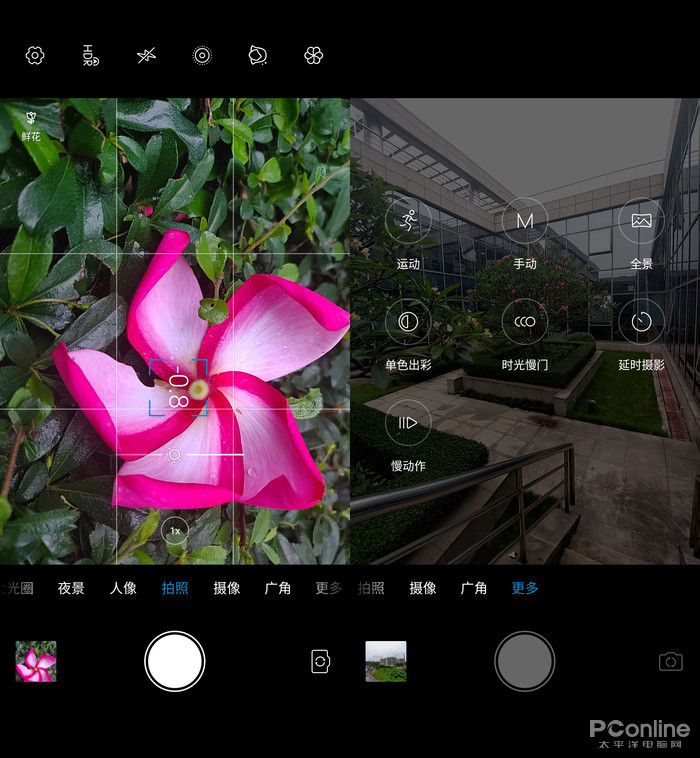Image resolution: width=700 pixels, height=758 pixels.
Task: Choose the 单色出彩 color pop icon
Action: click(408, 322)
